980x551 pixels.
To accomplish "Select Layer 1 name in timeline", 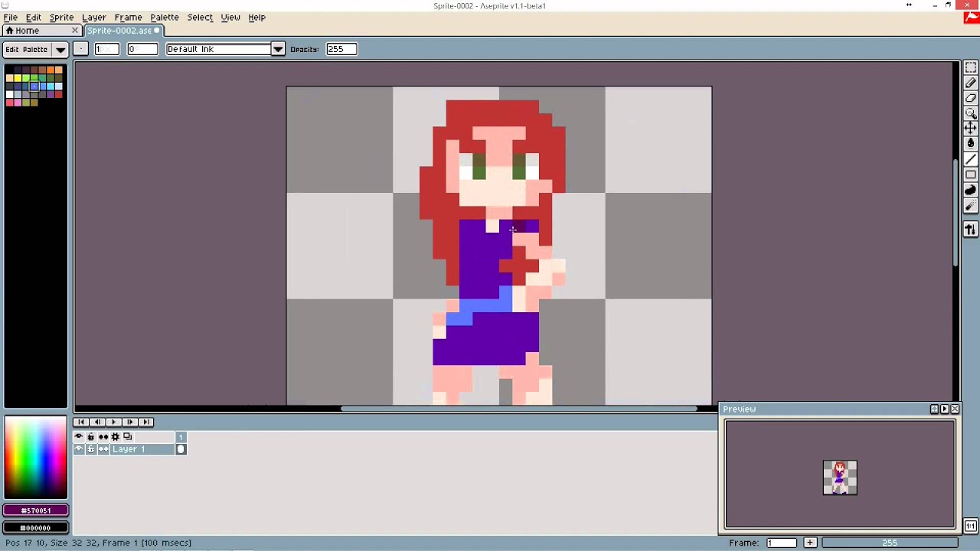I will pyautogui.click(x=142, y=449).
